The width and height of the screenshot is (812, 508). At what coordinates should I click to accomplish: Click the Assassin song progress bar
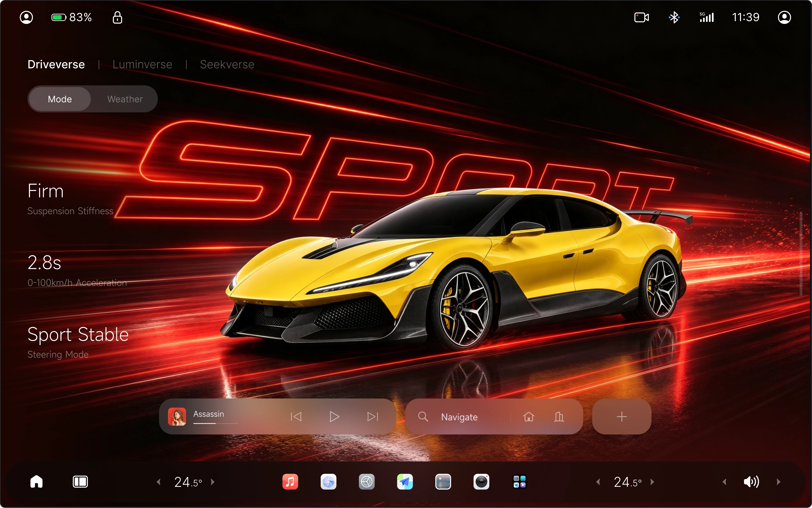pyautogui.click(x=216, y=423)
